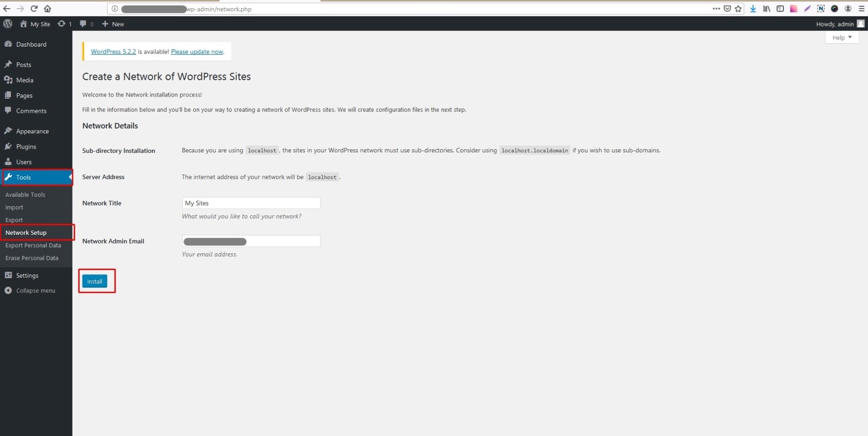
Task: Open the Firefox hamburger menu
Action: [861, 9]
